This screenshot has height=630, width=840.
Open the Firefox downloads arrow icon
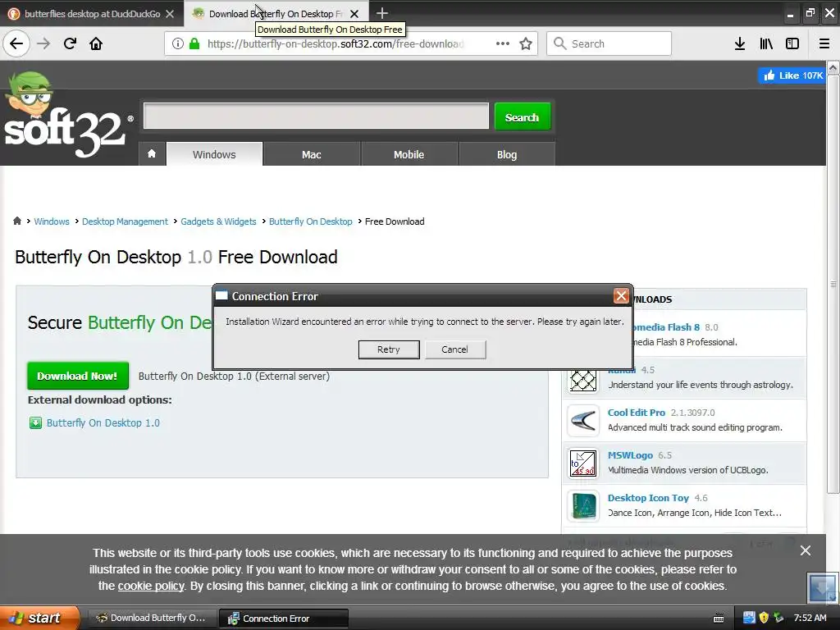pos(740,43)
